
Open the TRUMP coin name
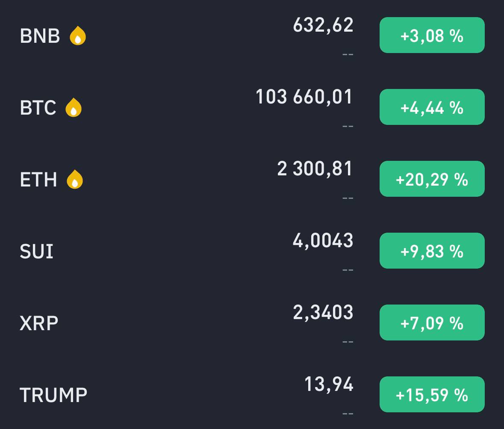[x=53, y=395]
